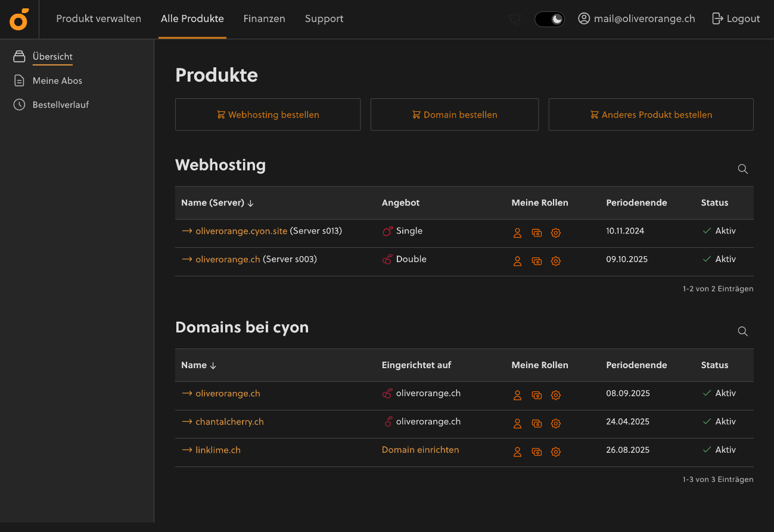Image resolution: width=774 pixels, height=532 pixels.
Task: Open Bestellverlauf in the sidebar
Action: tap(51, 104)
